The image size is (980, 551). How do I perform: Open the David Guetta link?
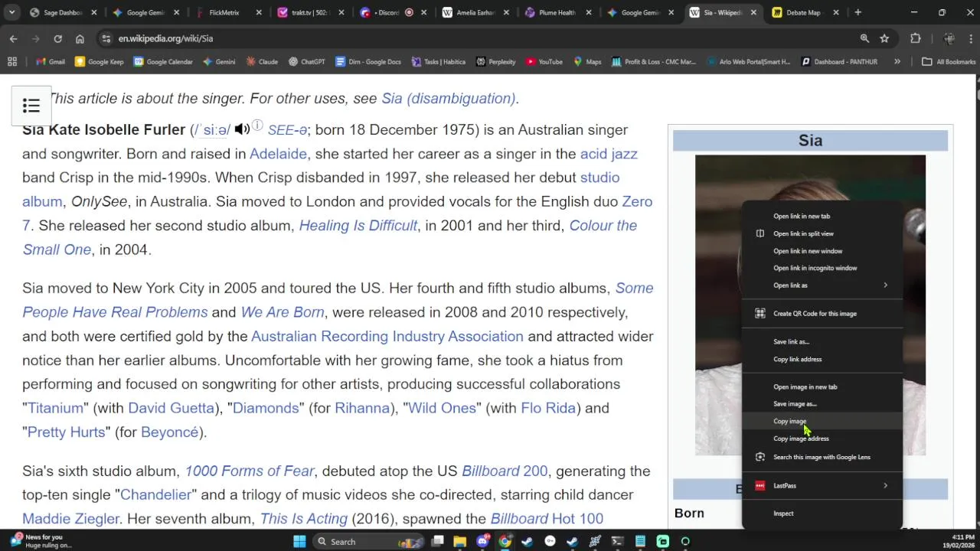tap(171, 408)
